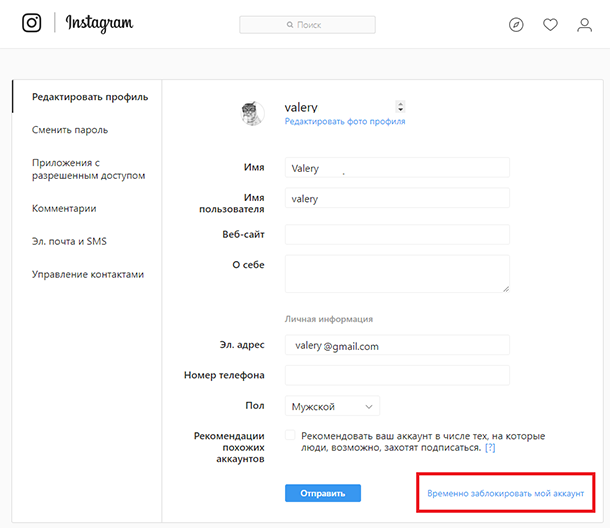The height and width of the screenshot is (528, 610).
Task: Click the О себе text area
Action: (x=397, y=274)
